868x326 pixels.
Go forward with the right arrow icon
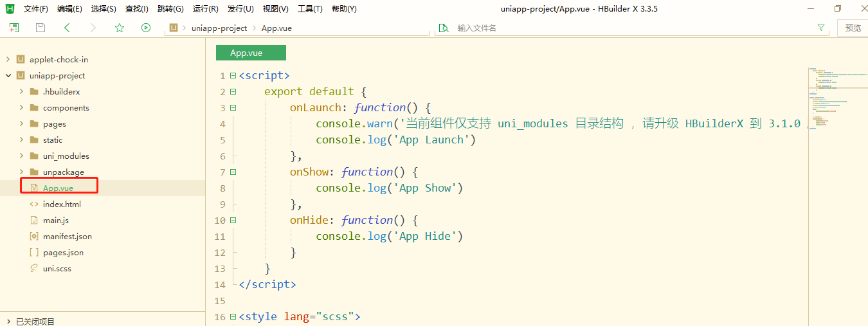(x=93, y=28)
